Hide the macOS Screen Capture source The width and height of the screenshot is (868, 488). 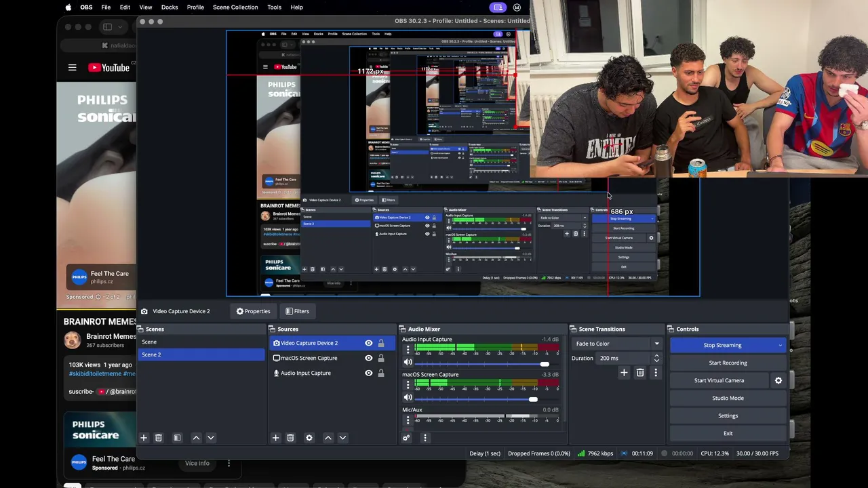[369, 358]
